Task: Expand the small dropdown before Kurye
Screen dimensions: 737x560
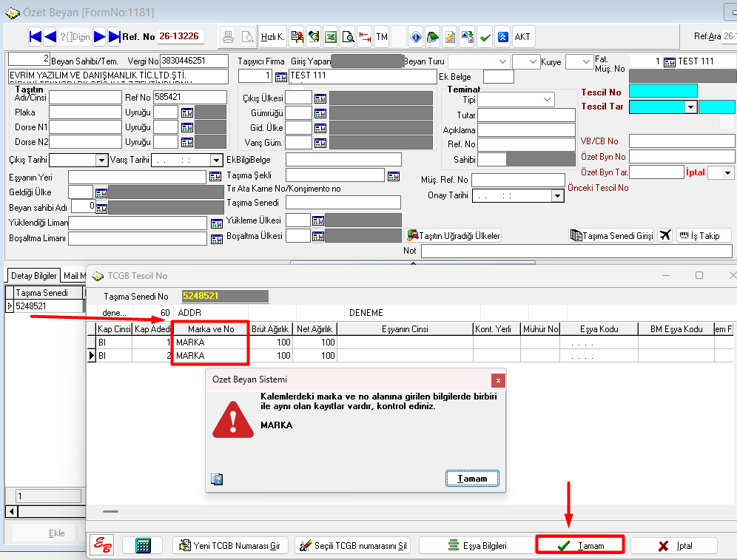Action: pos(533,61)
